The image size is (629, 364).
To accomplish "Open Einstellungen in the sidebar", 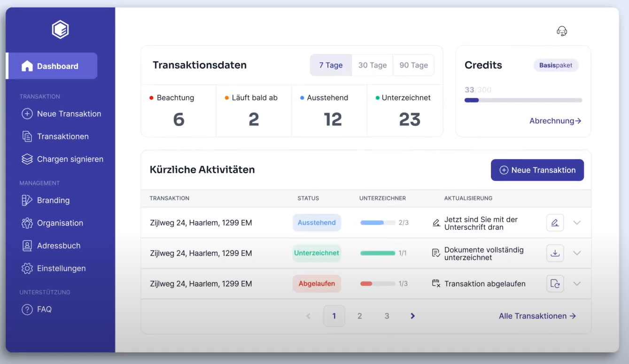I will coord(54,269).
